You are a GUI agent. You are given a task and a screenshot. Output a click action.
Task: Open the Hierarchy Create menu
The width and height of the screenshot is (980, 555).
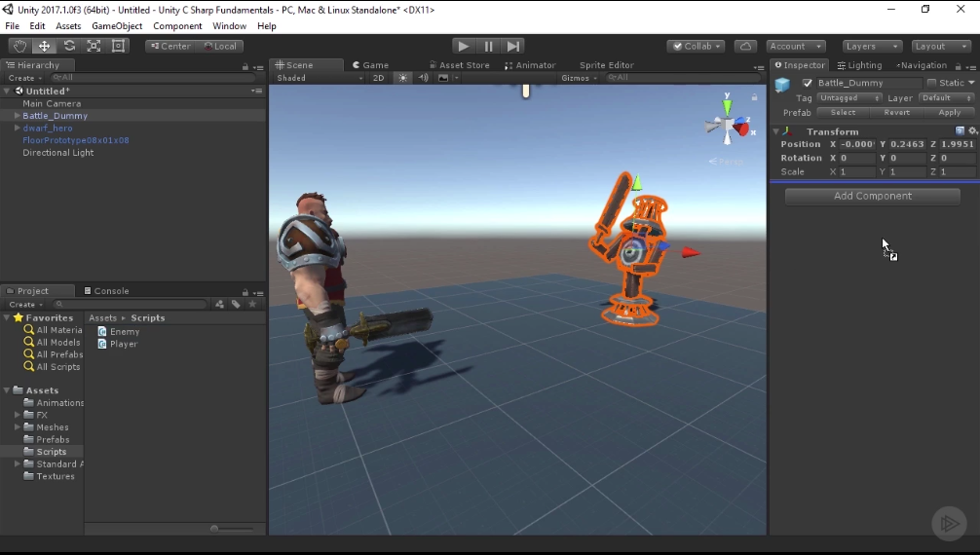click(24, 78)
